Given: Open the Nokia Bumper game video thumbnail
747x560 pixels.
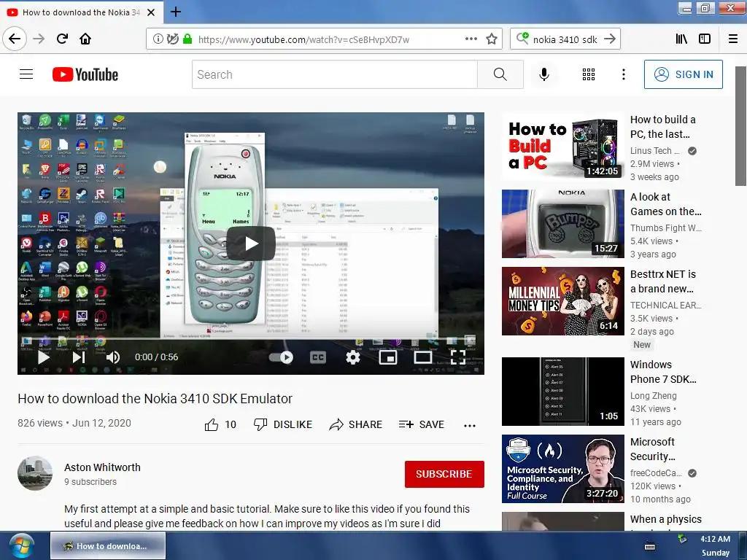Looking at the screenshot, I should [x=562, y=223].
